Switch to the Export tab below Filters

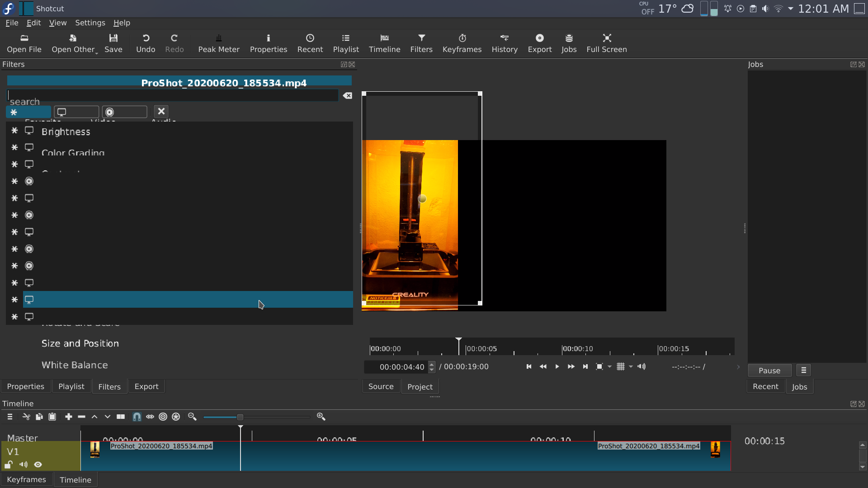pyautogui.click(x=146, y=386)
